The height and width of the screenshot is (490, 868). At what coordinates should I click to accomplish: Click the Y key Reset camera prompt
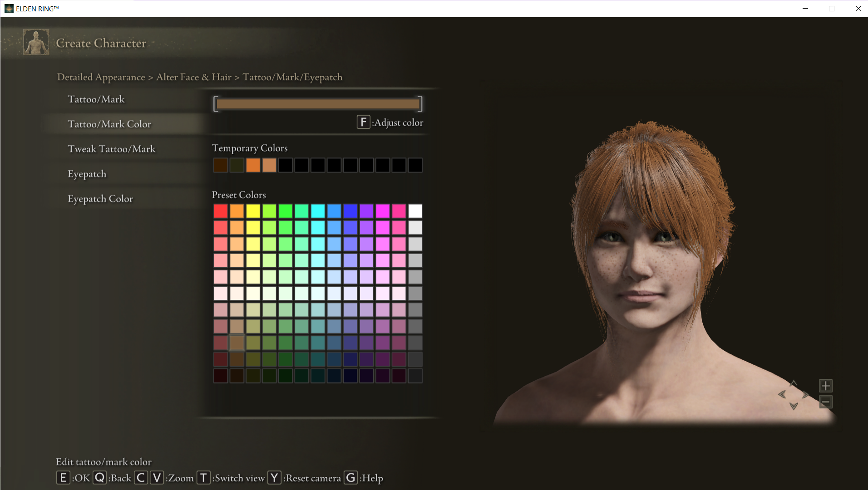(x=274, y=478)
